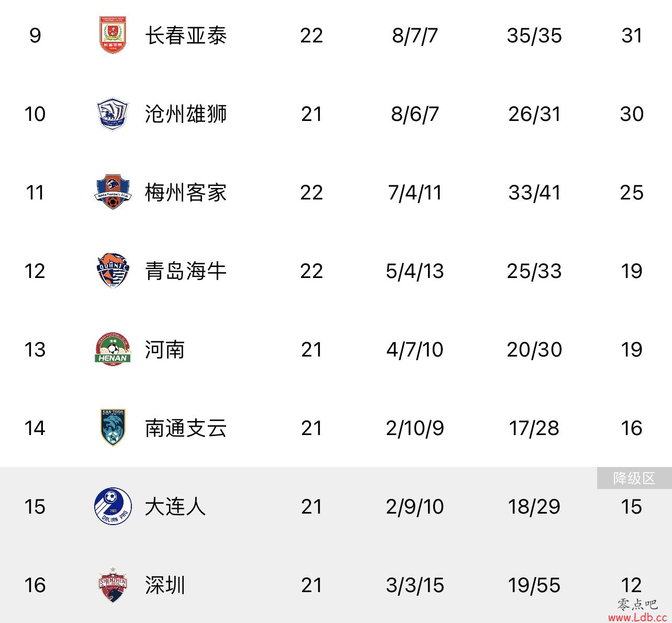Open the 沧州雄狮 team name link
The height and width of the screenshot is (623, 672).
point(186,114)
